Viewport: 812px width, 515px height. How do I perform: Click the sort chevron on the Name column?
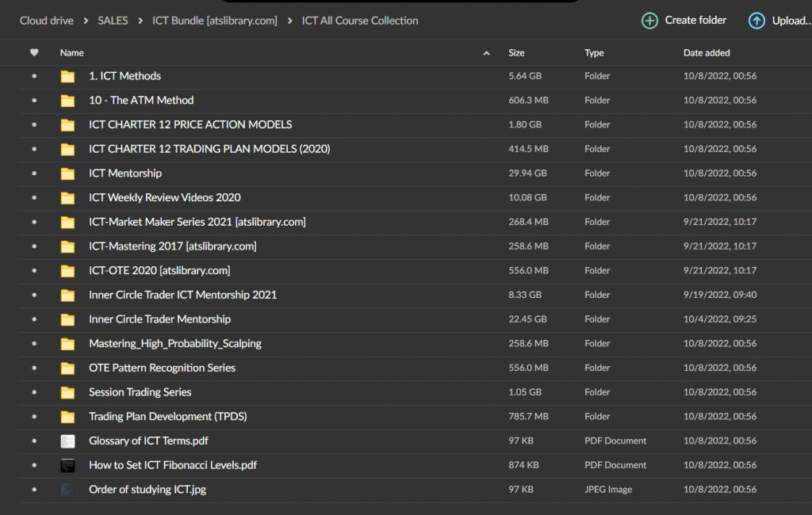point(486,52)
